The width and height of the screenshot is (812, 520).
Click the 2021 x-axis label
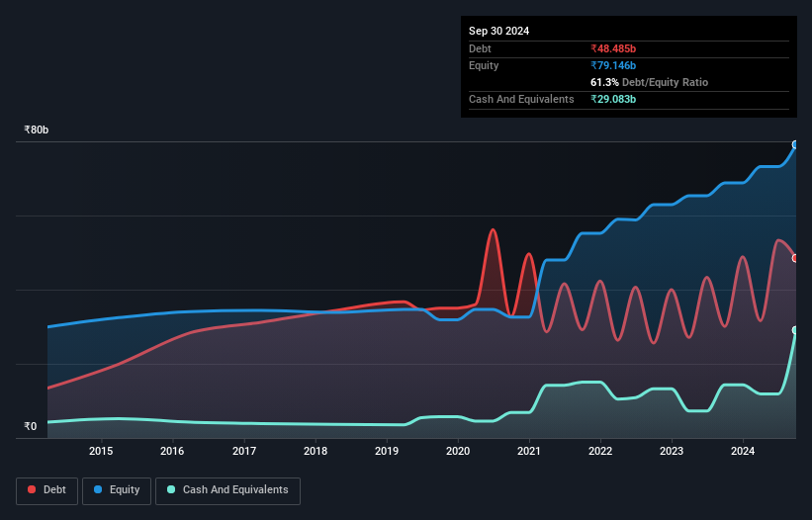pyautogui.click(x=529, y=451)
